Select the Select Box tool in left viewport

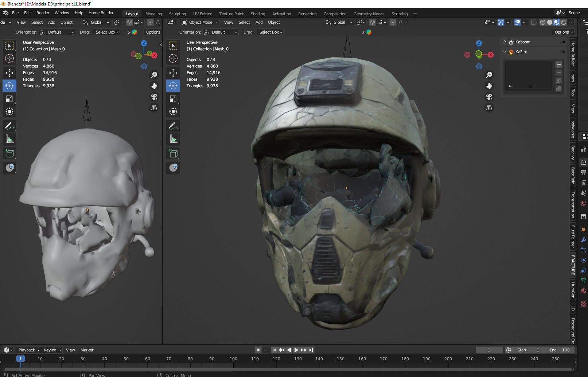click(9, 46)
